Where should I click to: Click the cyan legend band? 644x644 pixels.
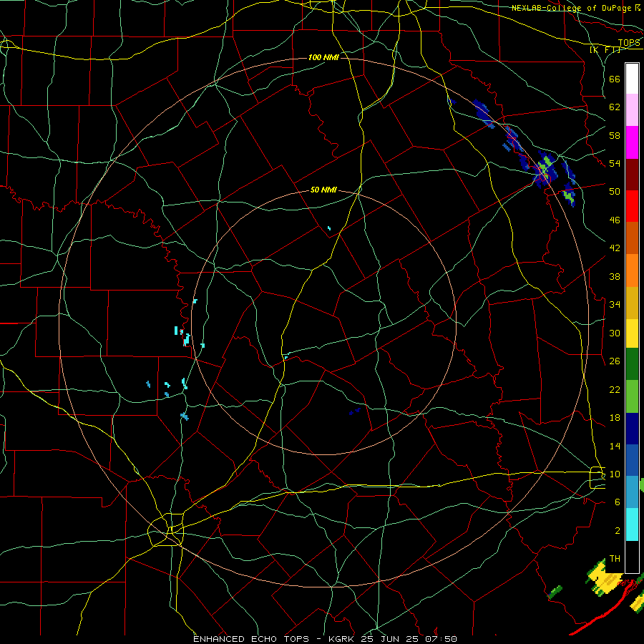tap(632, 525)
